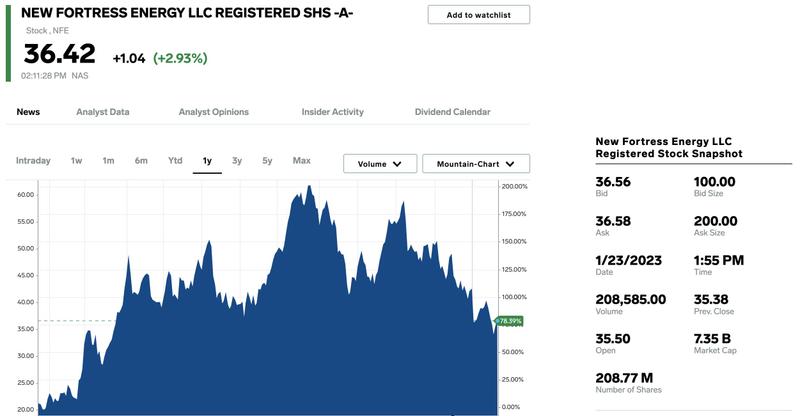The height and width of the screenshot is (416, 800).
Task: Click the 1/23/2023 date value
Action: (x=629, y=260)
